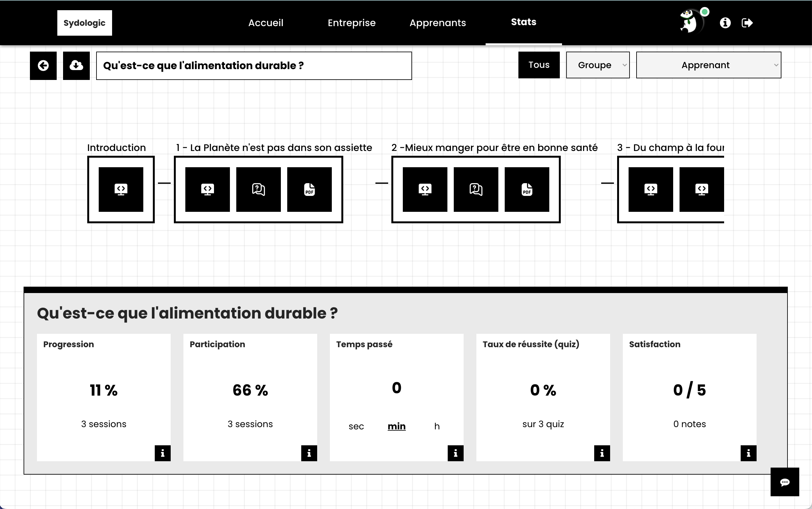Switch to the Accueil tab
The width and height of the screenshot is (812, 509).
[x=266, y=23]
